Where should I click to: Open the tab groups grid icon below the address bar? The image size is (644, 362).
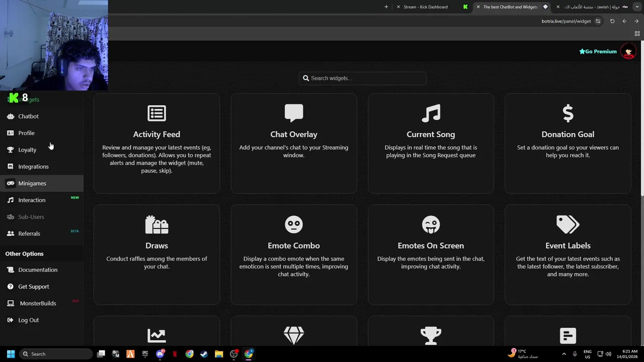[637, 34]
